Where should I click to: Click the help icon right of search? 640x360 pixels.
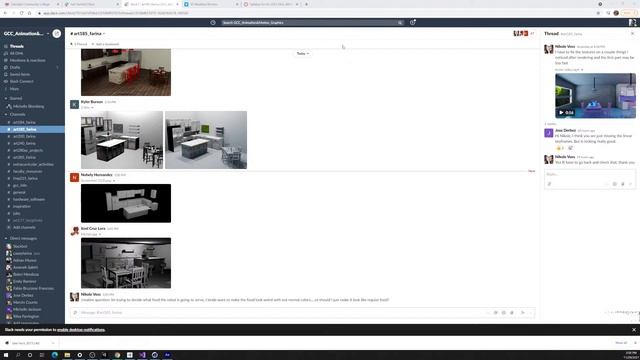413,22
